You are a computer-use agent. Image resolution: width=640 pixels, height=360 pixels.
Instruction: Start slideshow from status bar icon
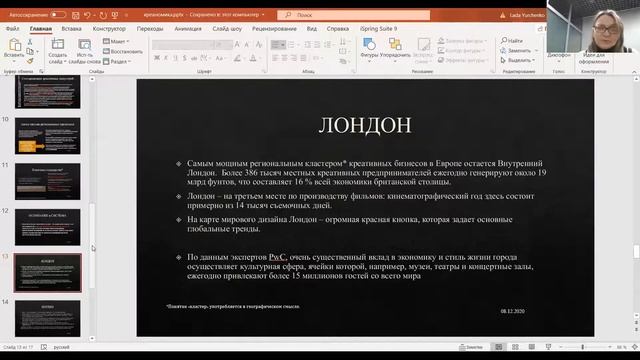[x=548, y=347]
